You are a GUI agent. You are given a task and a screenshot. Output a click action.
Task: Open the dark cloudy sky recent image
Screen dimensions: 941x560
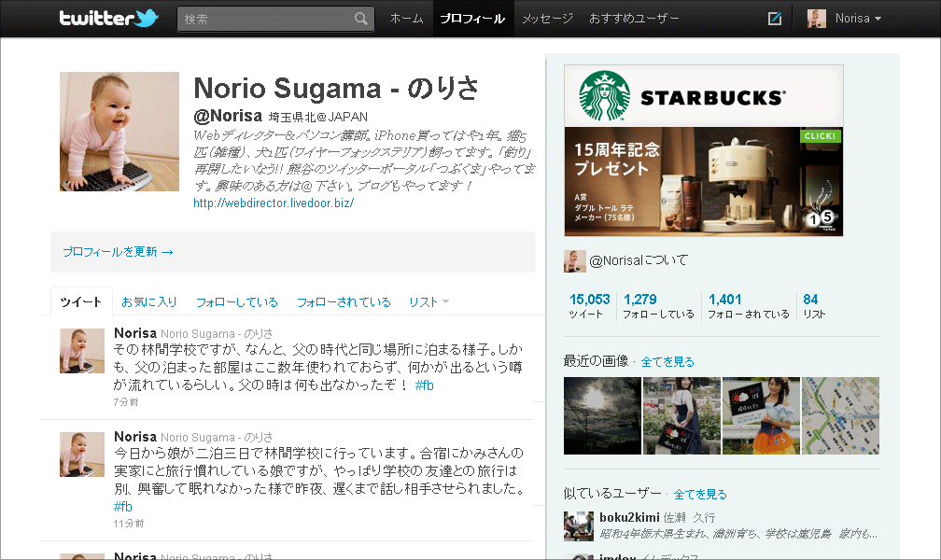click(602, 415)
